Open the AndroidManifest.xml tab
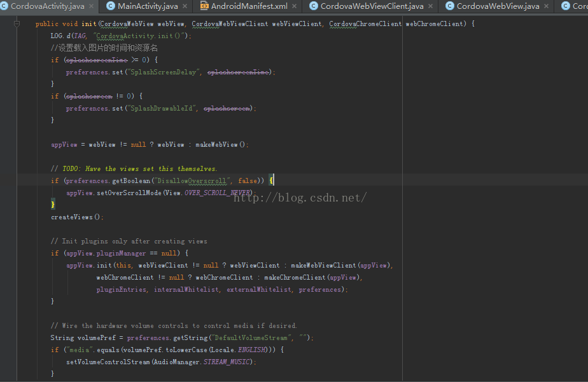 tap(249, 6)
